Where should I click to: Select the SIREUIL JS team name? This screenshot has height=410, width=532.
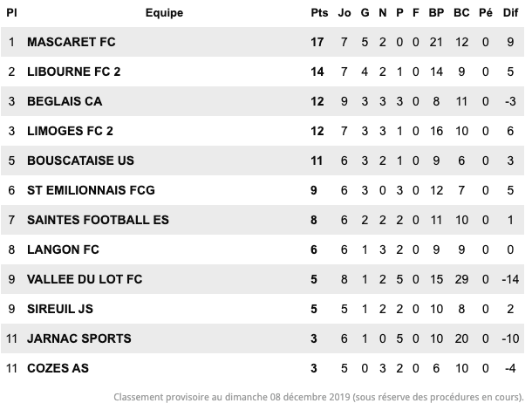tap(60, 309)
